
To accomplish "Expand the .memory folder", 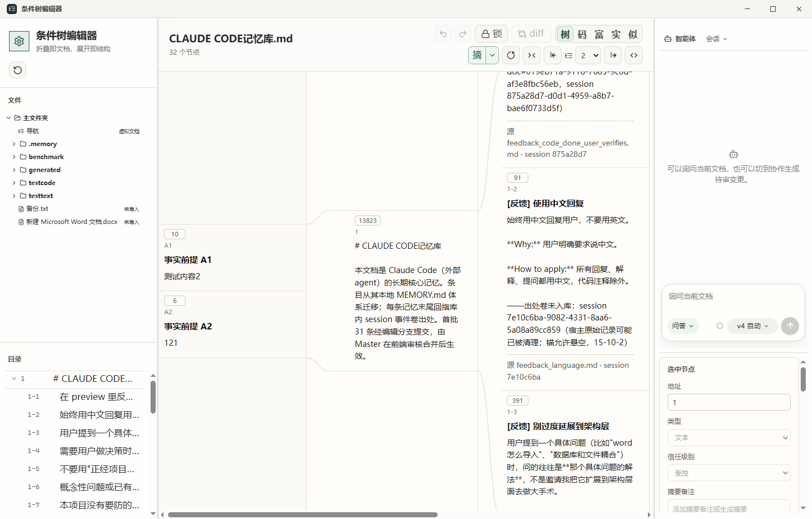I will click(14, 144).
